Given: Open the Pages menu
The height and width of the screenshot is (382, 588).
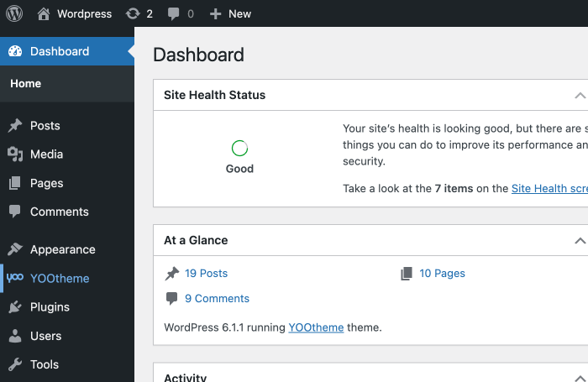Looking at the screenshot, I should pyautogui.click(x=67, y=183).
